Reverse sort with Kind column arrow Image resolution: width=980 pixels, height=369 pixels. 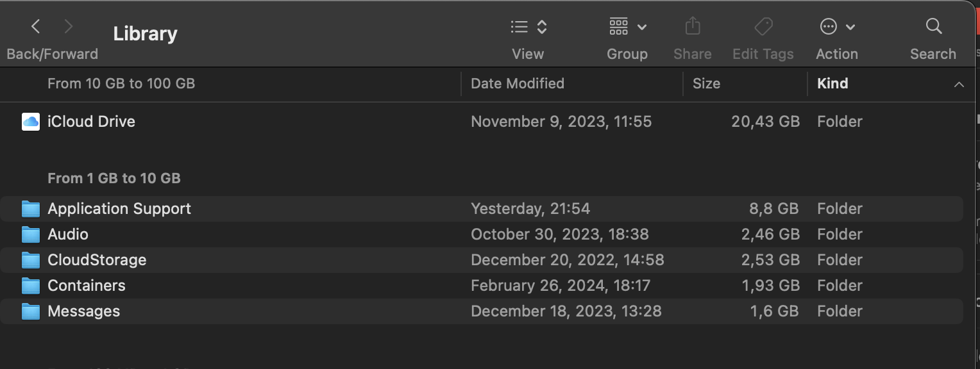pos(959,85)
